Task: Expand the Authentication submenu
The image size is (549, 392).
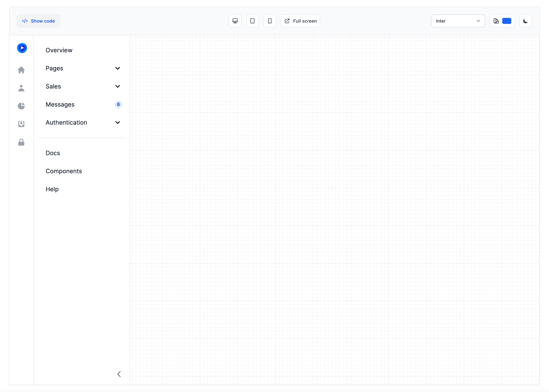Action: click(x=118, y=123)
